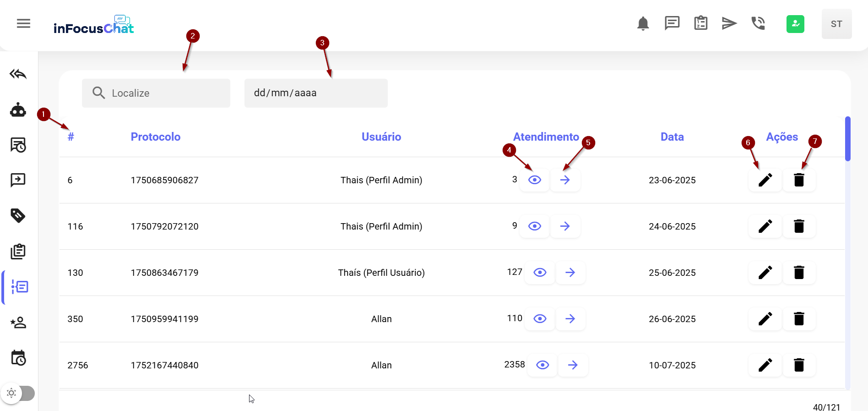Sort by the Data column header
868x411 pixels.
(x=672, y=137)
